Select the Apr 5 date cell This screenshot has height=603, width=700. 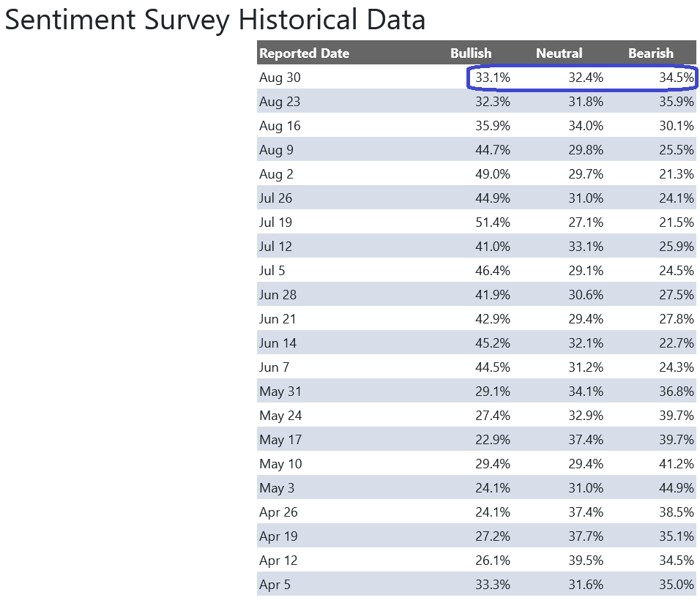point(275,585)
